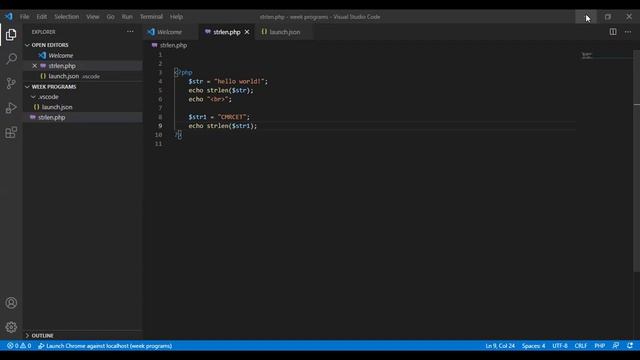This screenshot has height=360, width=640.
Task: Open the Source Control view icon
Action: 11,83
